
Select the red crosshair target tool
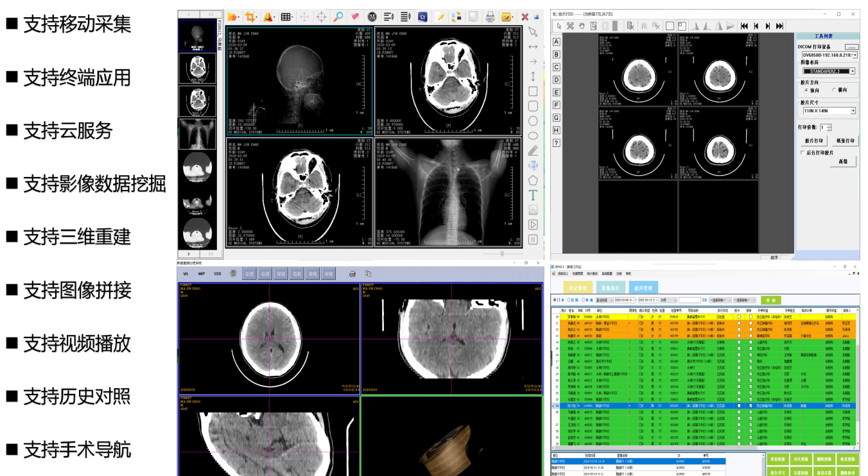tap(321, 17)
